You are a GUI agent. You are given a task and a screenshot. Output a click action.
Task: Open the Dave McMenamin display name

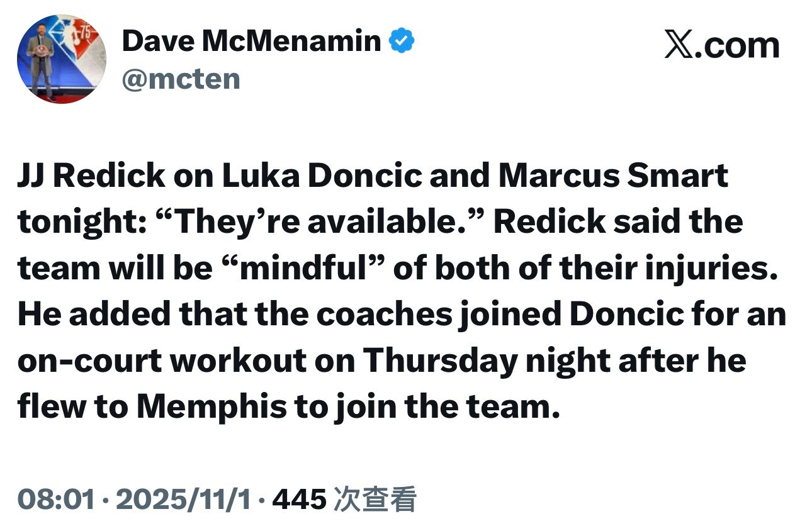tap(252, 42)
